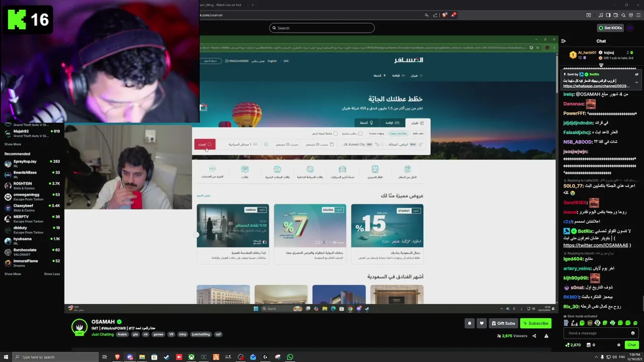Open WhatsApp from the taskbar

click(290, 357)
